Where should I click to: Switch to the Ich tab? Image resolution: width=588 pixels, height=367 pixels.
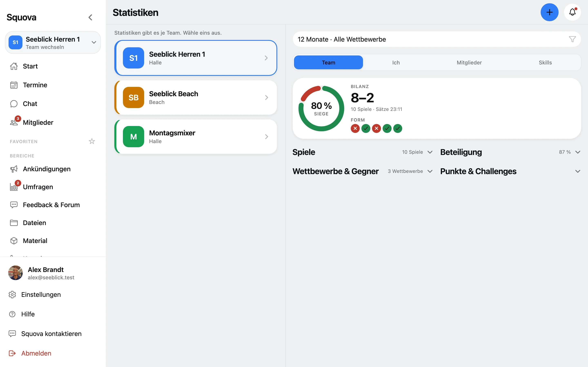click(x=396, y=63)
